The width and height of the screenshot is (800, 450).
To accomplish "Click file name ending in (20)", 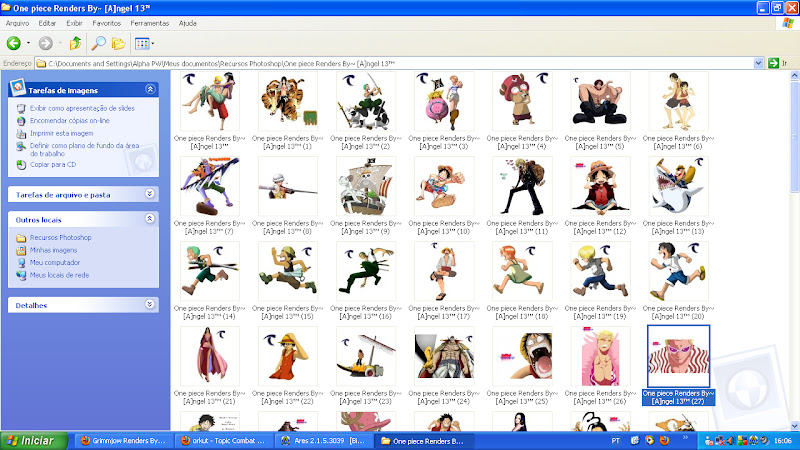I will tap(678, 312).
